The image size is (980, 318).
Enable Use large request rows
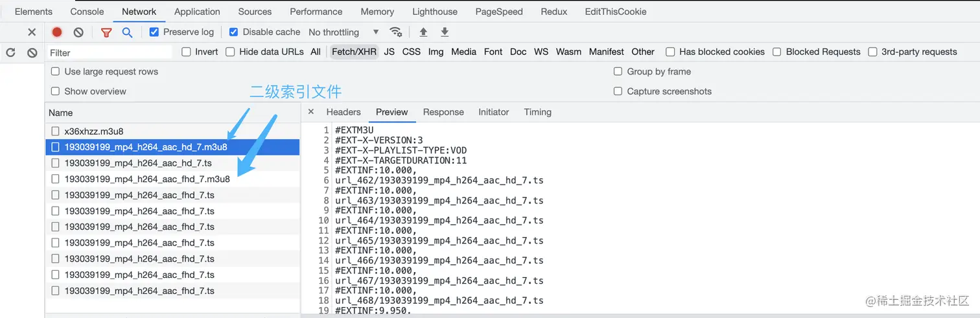55,71
